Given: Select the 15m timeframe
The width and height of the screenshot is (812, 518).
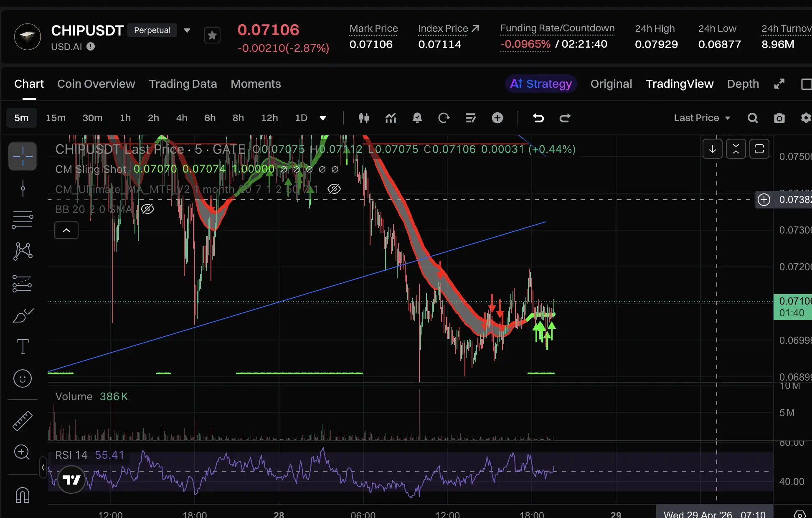Looking at the screenshot, I should [56, 118].
